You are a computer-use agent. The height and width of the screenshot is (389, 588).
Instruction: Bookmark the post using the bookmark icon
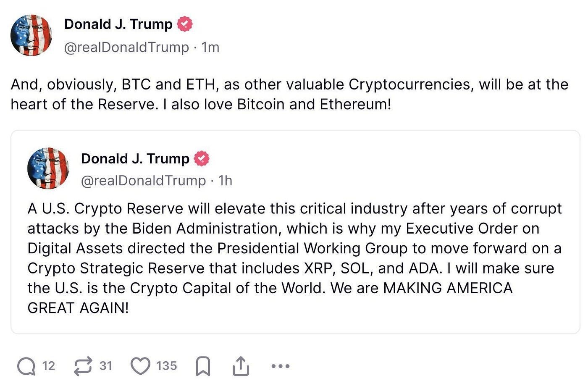pyautogui.click(x=202, y=365)
